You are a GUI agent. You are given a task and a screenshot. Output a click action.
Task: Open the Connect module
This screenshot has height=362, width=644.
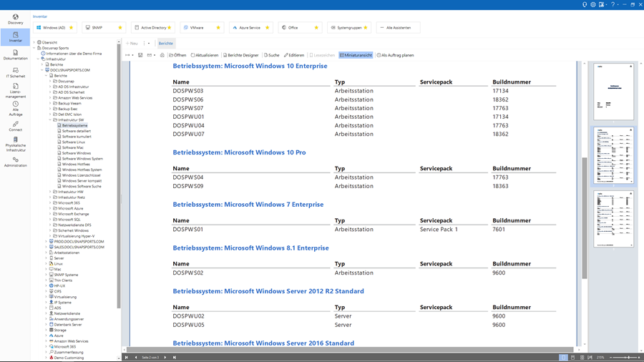point(15,127)
